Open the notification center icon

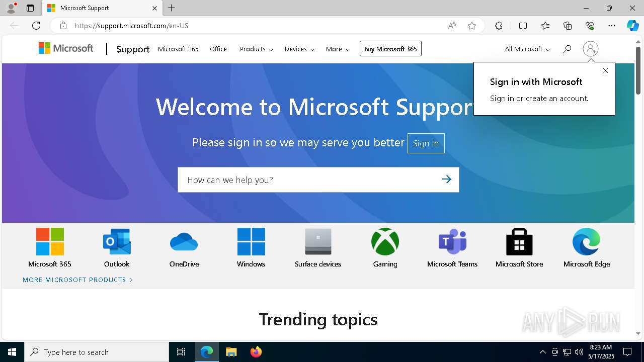click(x=627, y=352)
